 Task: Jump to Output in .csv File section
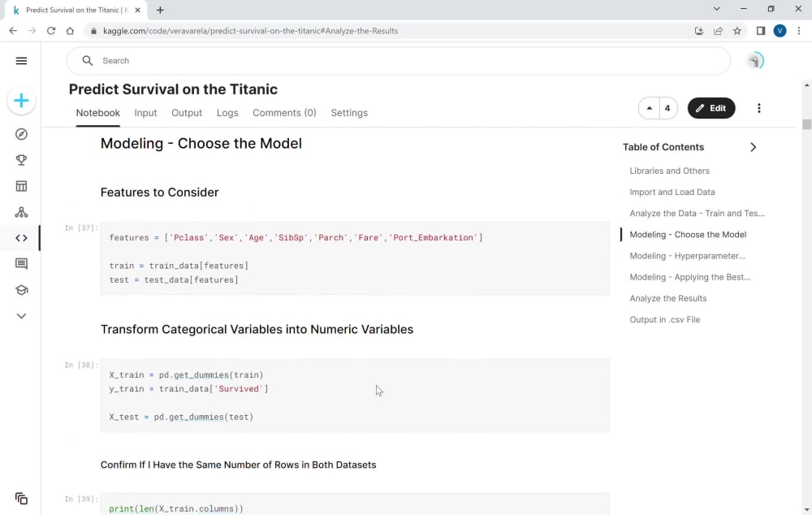[x=664, y=319]
